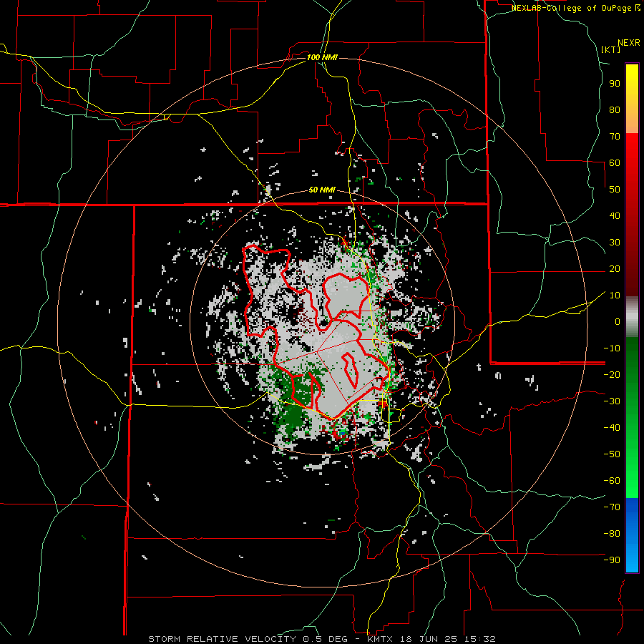Click the positive "80" scale value

[x=615, y=110]
